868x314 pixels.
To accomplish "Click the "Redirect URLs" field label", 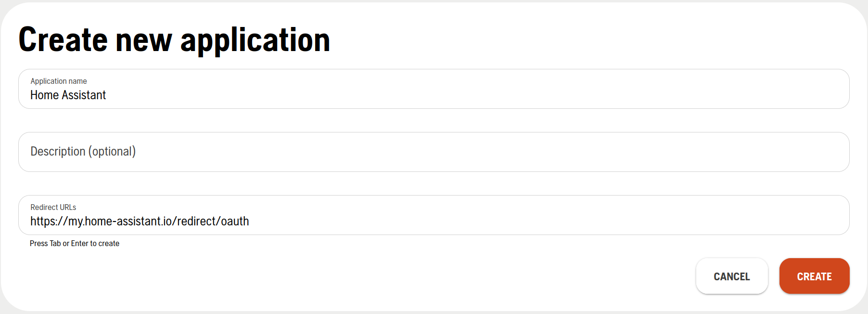I will coord(53,207).
